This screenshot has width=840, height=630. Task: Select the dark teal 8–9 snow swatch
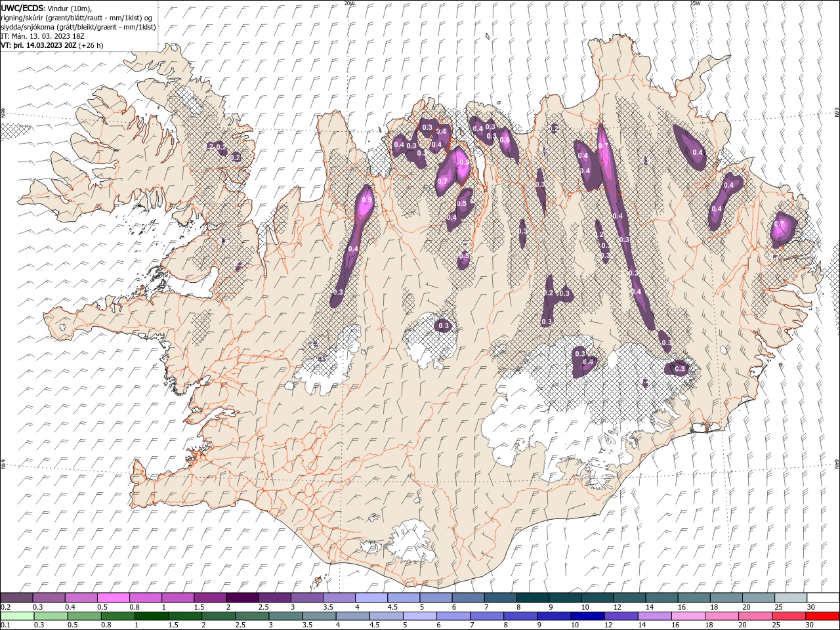[x=533, y=598]
